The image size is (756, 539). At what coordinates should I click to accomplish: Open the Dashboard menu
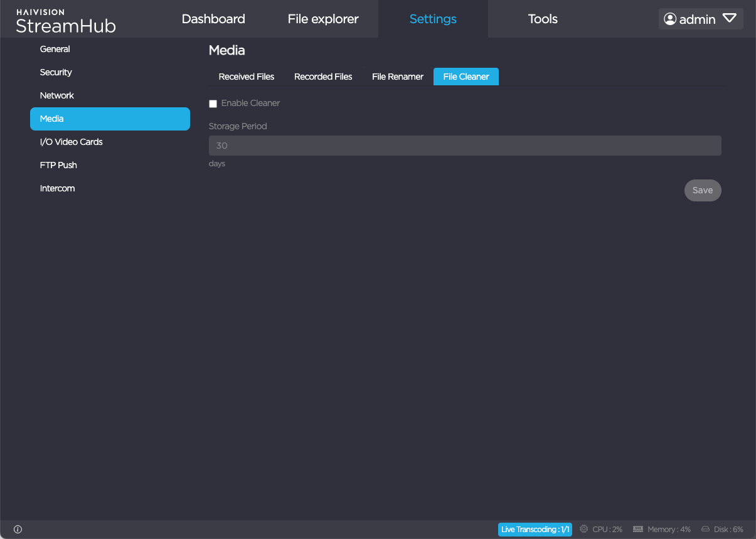tap(213, 19)
